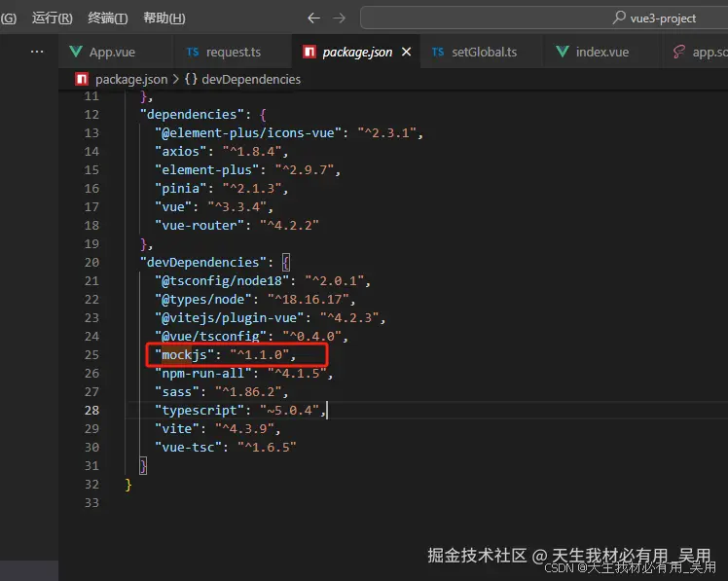This screenshot has height=581, width=728.
Task: Click the "@vitejs/plugin-vue" key
Action: click(230, 317)
